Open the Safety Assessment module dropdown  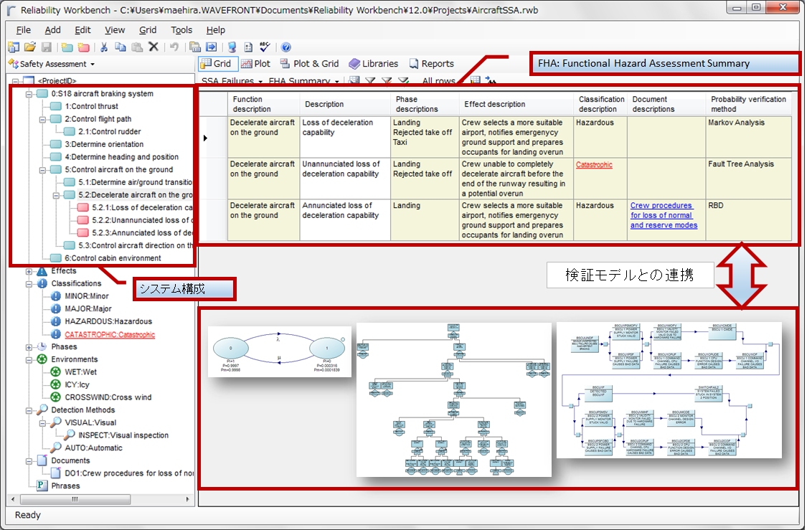tap(52, 64)
